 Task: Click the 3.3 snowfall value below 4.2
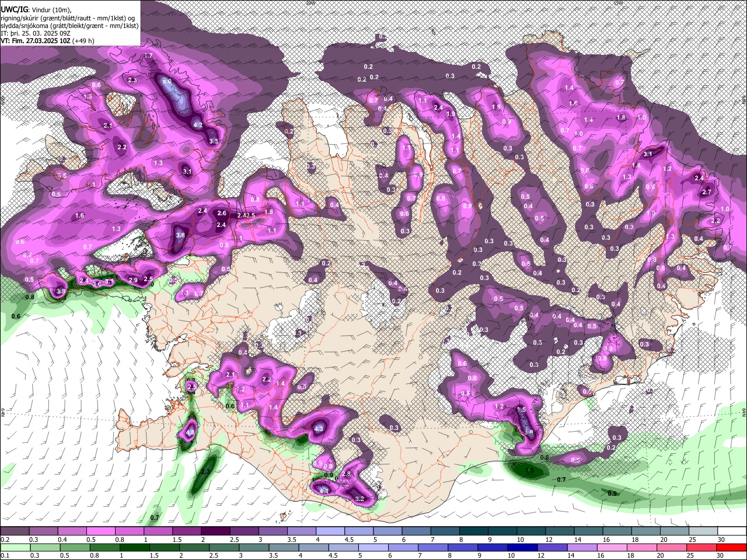point(214,141)
